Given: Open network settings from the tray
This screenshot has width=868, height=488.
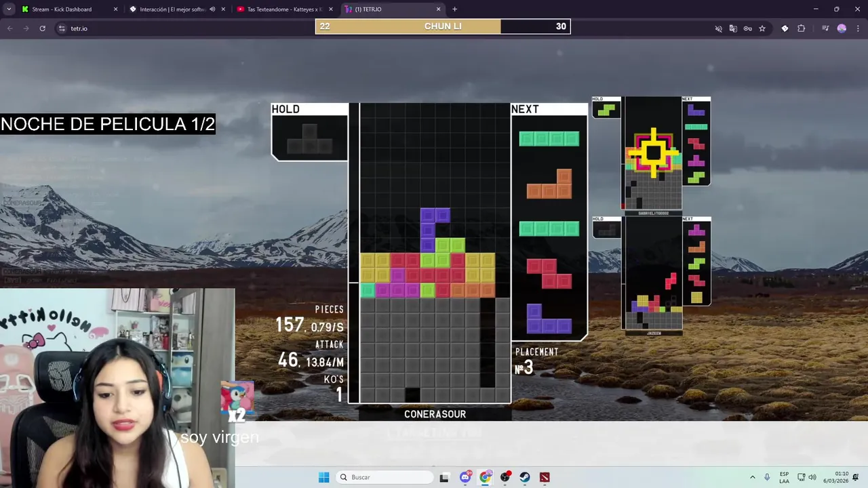Looking at the screenshot, I should coord(802,477).
